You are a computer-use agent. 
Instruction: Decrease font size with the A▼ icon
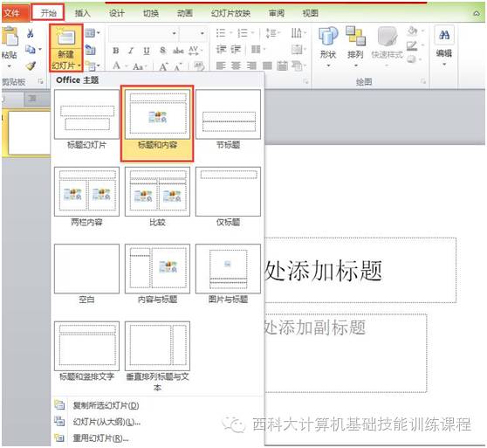click(x=178, y=66)
